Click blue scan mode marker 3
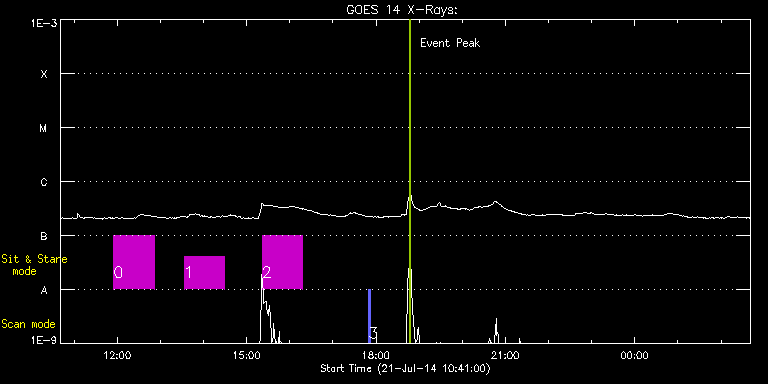The image size is (768, 384). click(369, 316)
